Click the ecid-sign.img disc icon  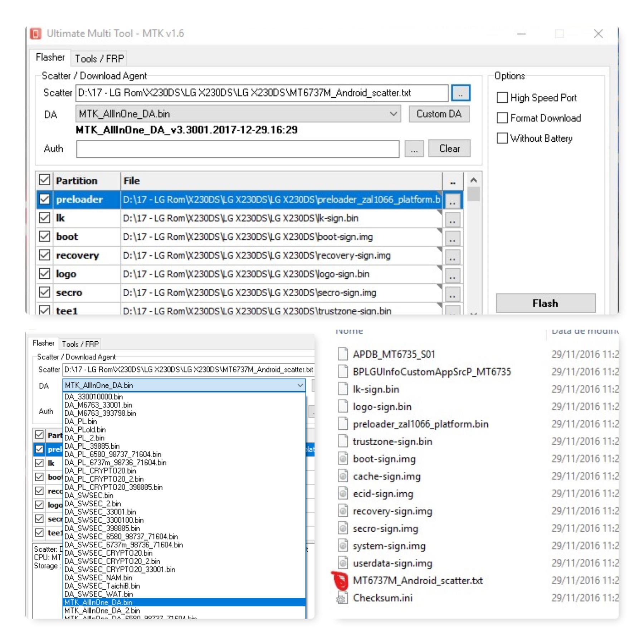click(343, 493)
